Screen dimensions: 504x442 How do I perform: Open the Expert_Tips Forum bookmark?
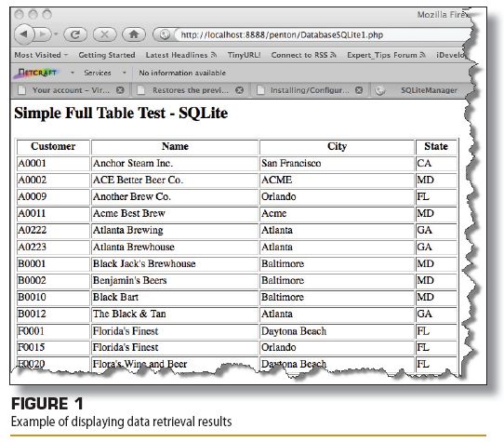(386, 55)
